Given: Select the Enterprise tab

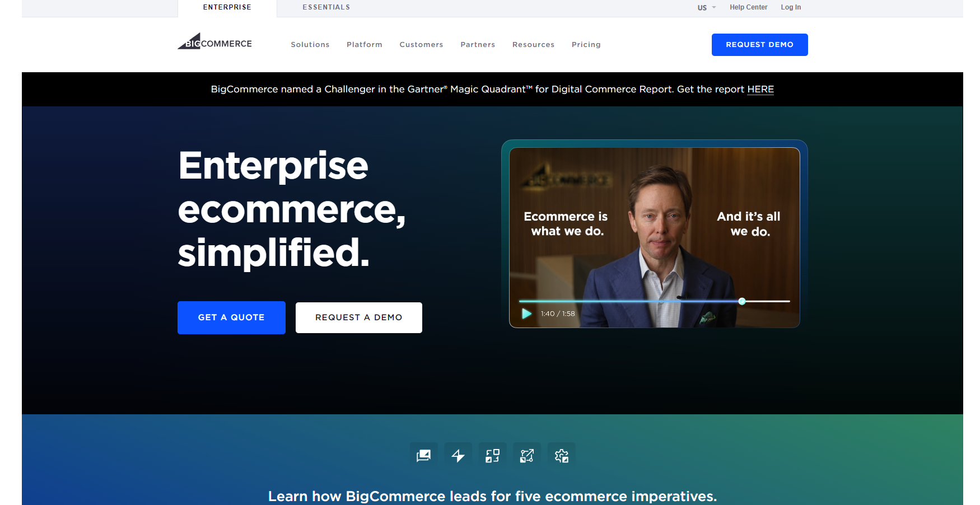Looking at the screenshot, I should coord(227,7).
